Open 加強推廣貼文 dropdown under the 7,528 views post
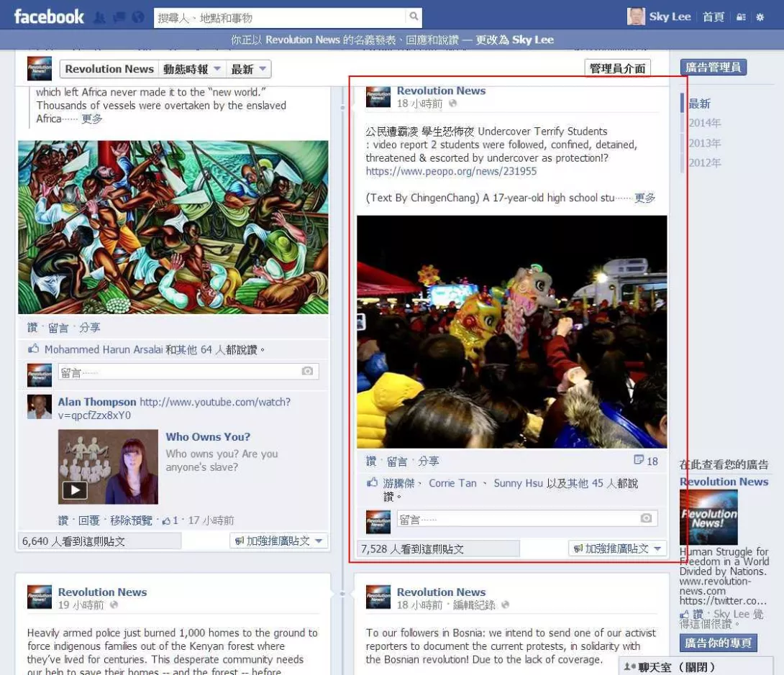This screenshot has height=675, width=784. click(x=618, y=548)
